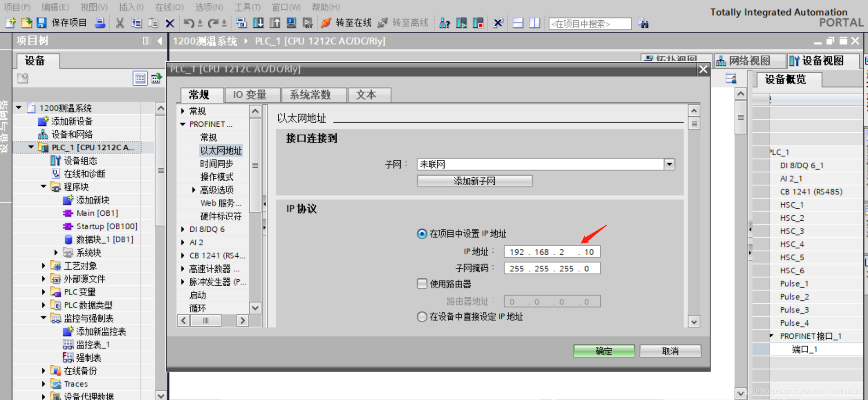Click the Start CPU icon
This screenshot has width=868, height=400.
click(461, 23)
